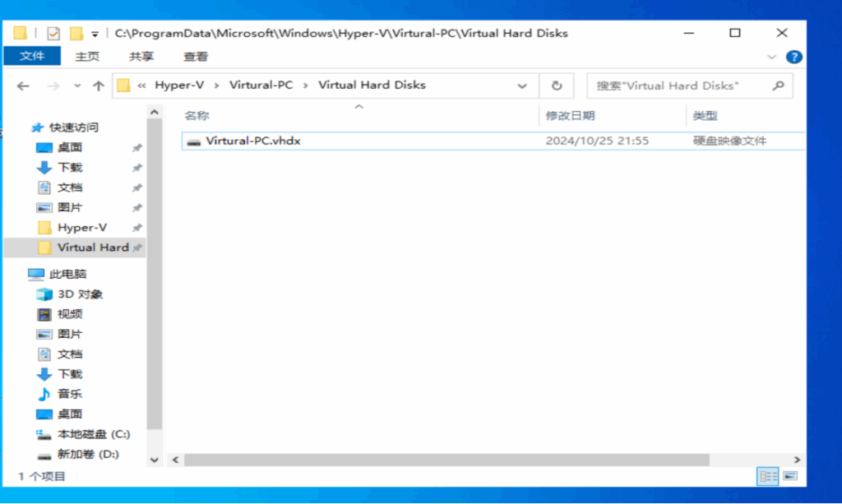This screenshot has width=842, height=504.
Task: Click Hyper-V in the breadcrumb path
Action: tap(178, 86)
